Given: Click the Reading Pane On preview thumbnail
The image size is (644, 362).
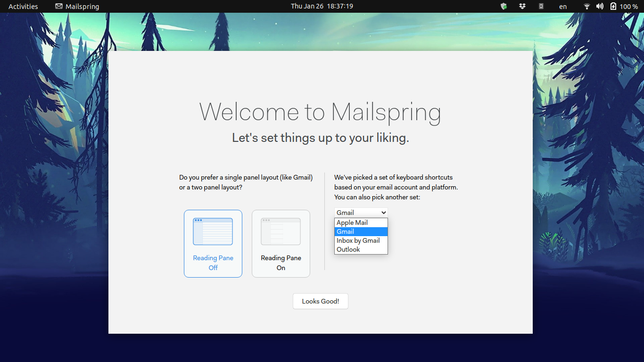Looking at the screenshot, I should pos(281,231).
